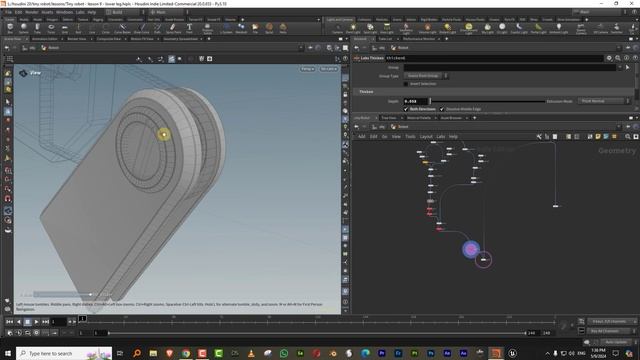Toggle sticky note icon in network toolbar
This screenshot has width=640, height=360.
point(598,137)
